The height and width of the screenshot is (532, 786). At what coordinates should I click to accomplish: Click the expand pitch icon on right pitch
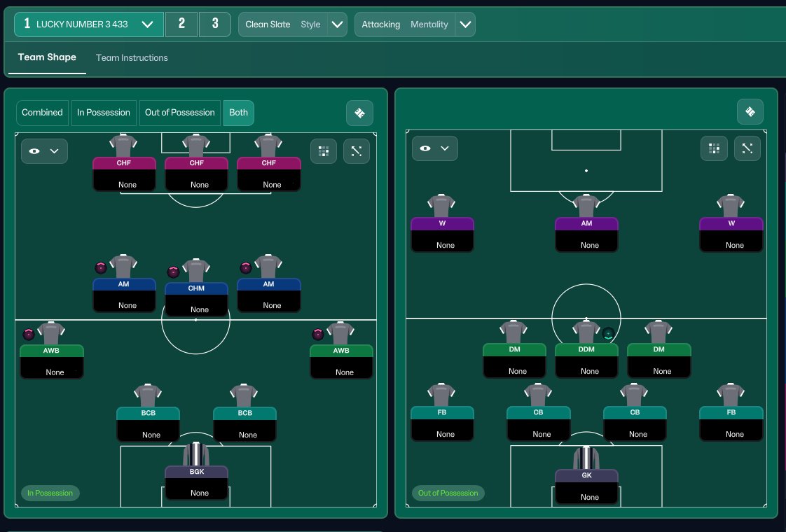click(747, 148)
